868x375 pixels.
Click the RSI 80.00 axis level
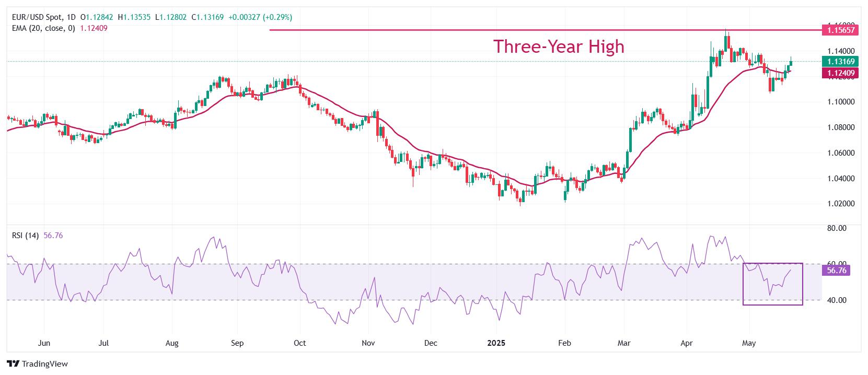(x=837, y=228)
